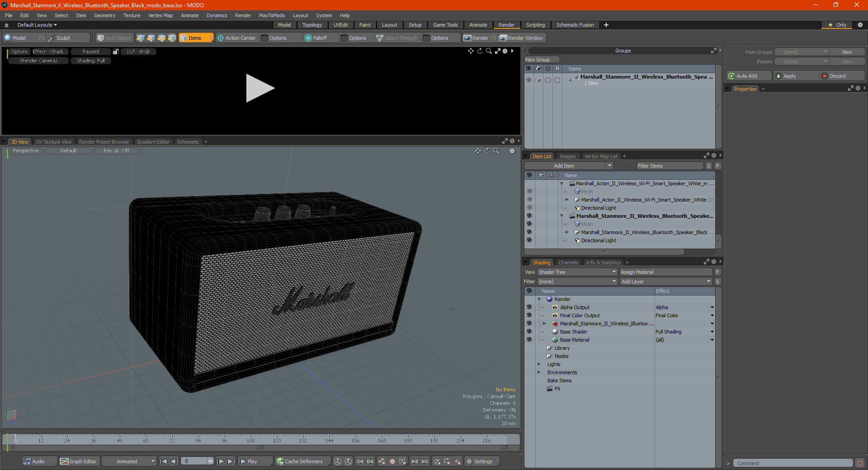Toggle visibility of Base Material

tap(529, 340)
